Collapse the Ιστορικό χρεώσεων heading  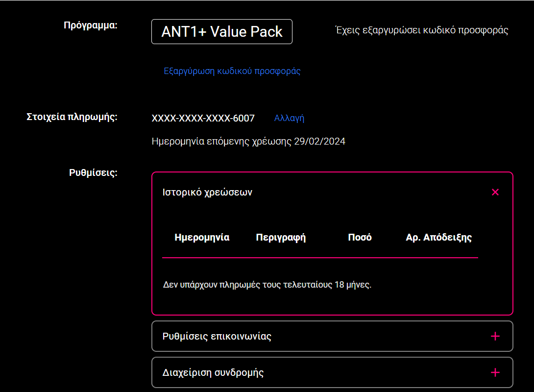click(x=207, y=192)
